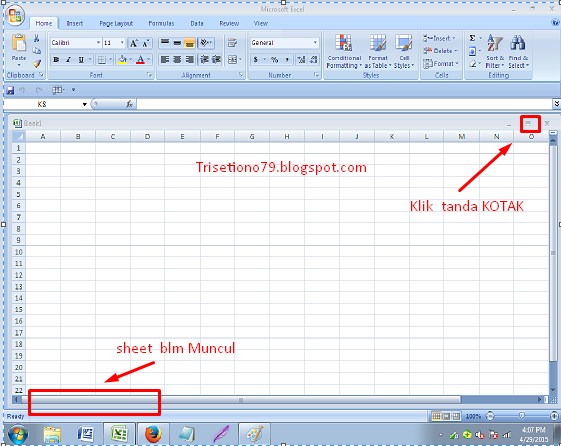Image resolution: width=561 pixels, height=446 pixels.
Task: Open font name dropdown Calibri
Action: (98, 43)
